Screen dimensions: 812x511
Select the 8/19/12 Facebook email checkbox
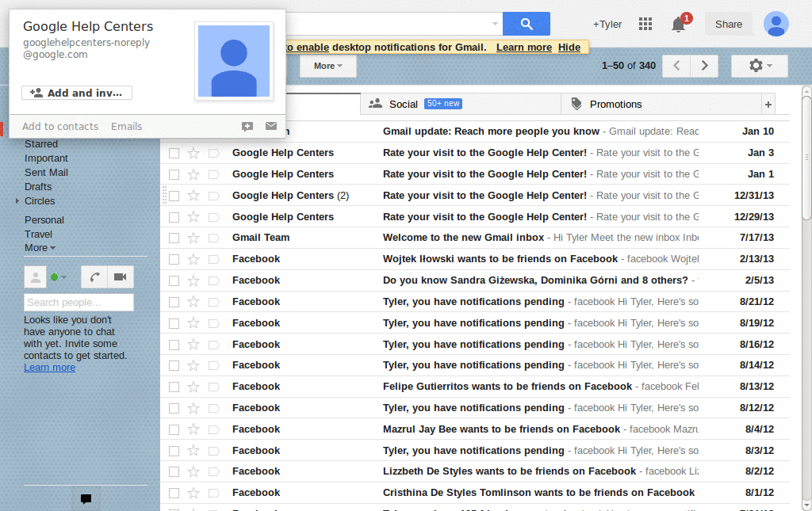click(174, 323)
